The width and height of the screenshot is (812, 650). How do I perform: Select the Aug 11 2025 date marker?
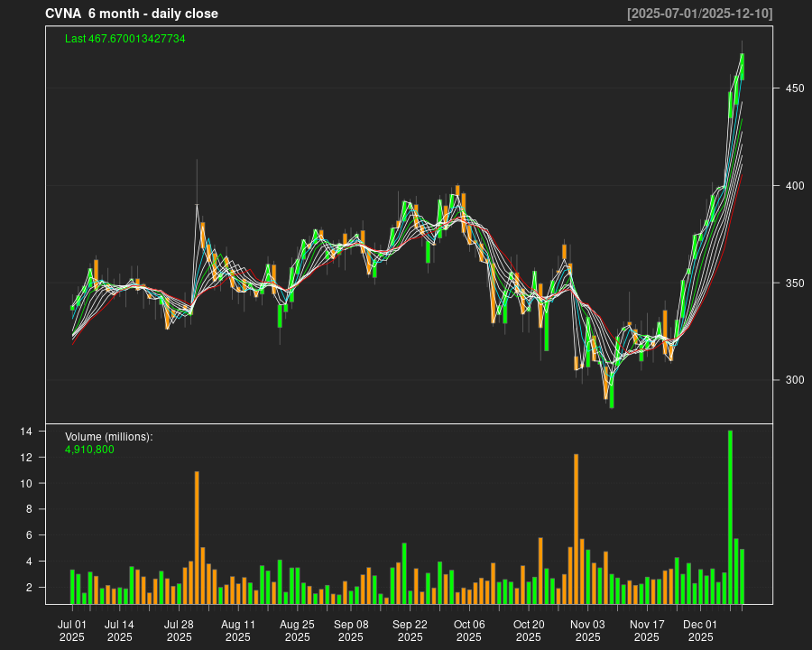pos(238,630)
